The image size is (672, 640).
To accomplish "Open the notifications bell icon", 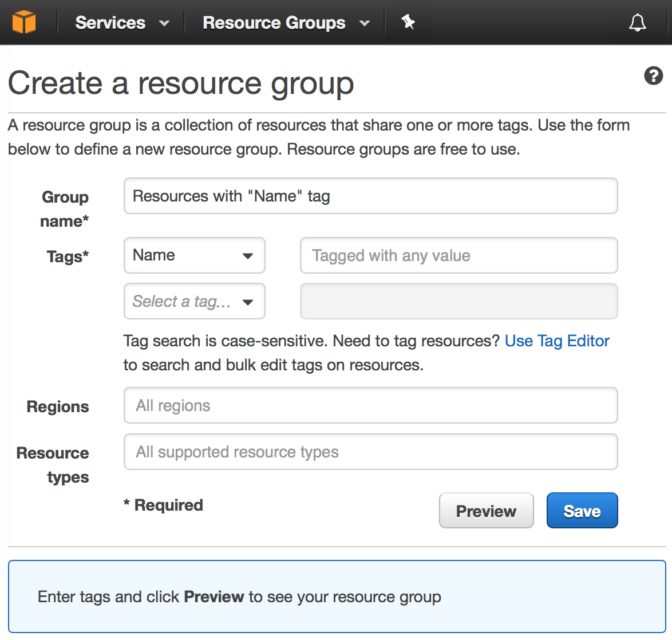I will [x=637, y=22].
